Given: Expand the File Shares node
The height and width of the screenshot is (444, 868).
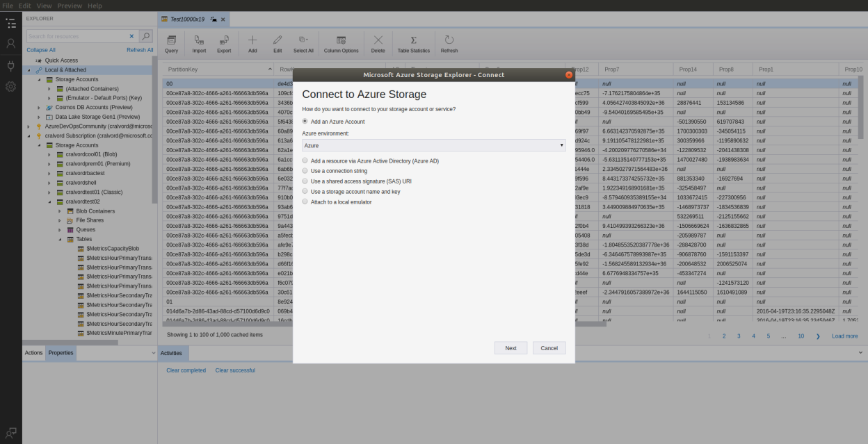Looking at the screenshot, I should click(x=60, y=220).
